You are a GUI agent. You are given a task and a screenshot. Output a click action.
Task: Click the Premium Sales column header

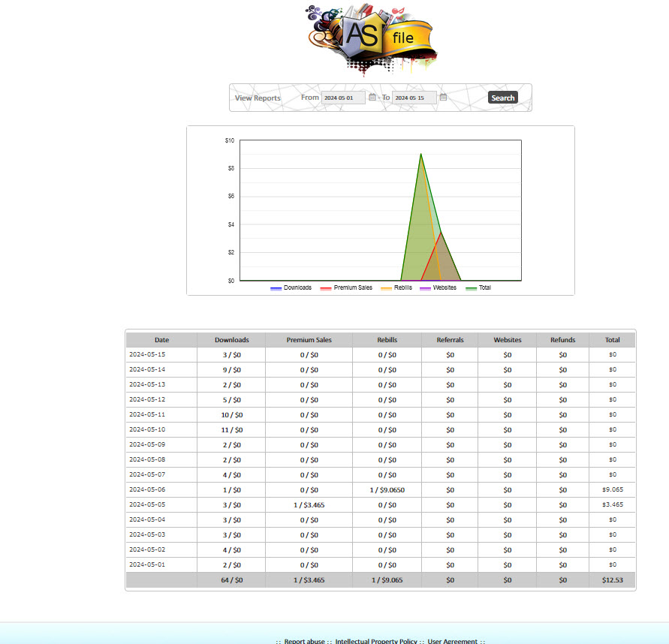(x=309, y=340)
